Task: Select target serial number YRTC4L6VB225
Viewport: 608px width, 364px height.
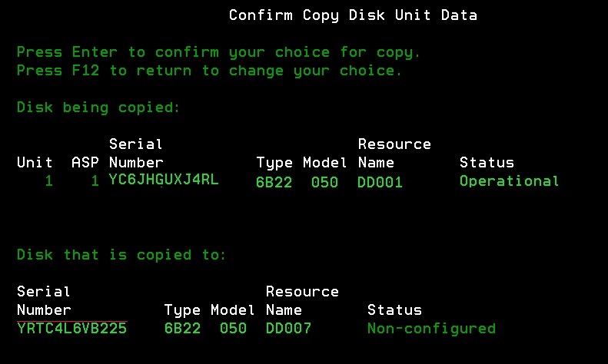Action: click(x=71, y=329)
